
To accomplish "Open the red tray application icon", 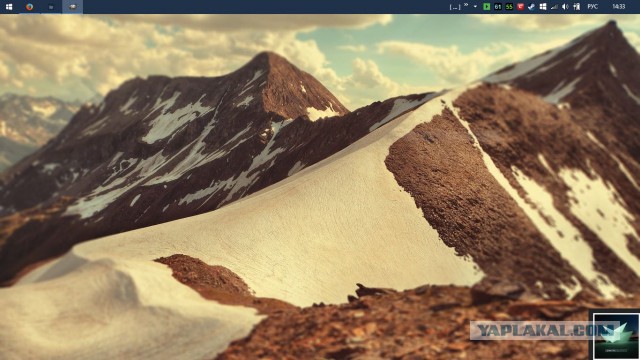I will [520, 7].
